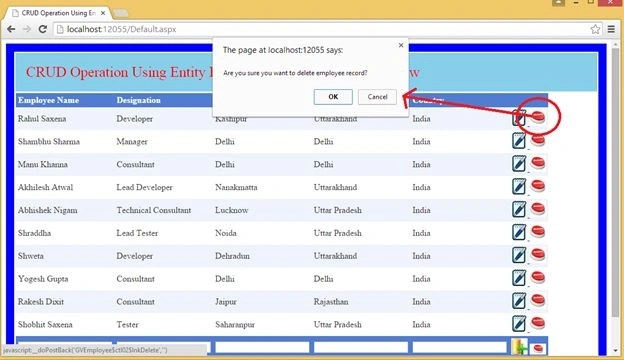Image resolution: width=624 pixels, height=360 pixels.
Task: Click the footer country input field
Action: (460, 347)
